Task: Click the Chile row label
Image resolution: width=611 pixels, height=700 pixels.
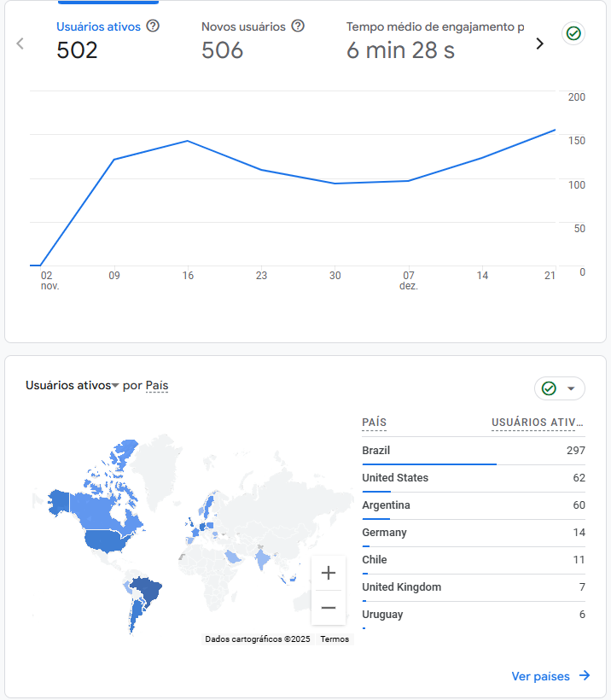Action: 375,559
